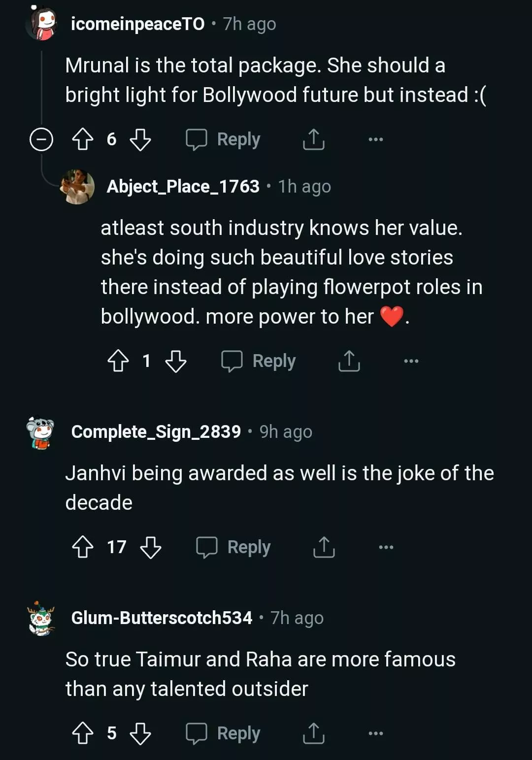The height and width of the screenshot is (760, 532).
Task: Downvote Complete_Sign_2839's comment
Action: click(x=151, y=547)
